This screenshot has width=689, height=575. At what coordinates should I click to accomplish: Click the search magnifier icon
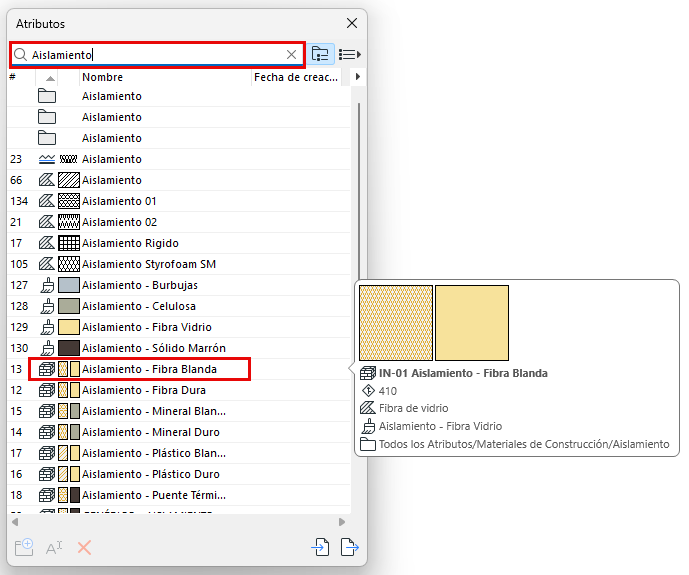pos(20,54)
